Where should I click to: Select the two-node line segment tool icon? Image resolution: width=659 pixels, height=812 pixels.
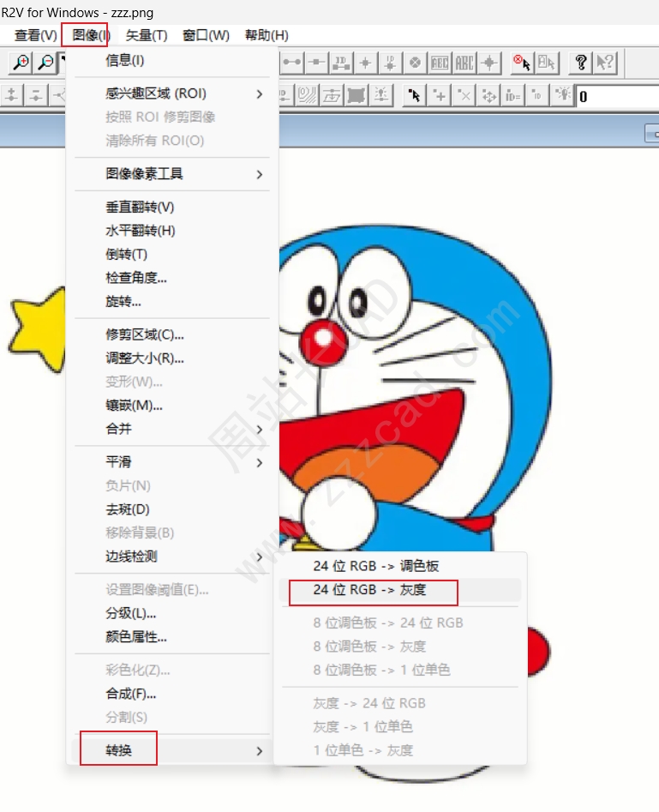click(291, 63)
